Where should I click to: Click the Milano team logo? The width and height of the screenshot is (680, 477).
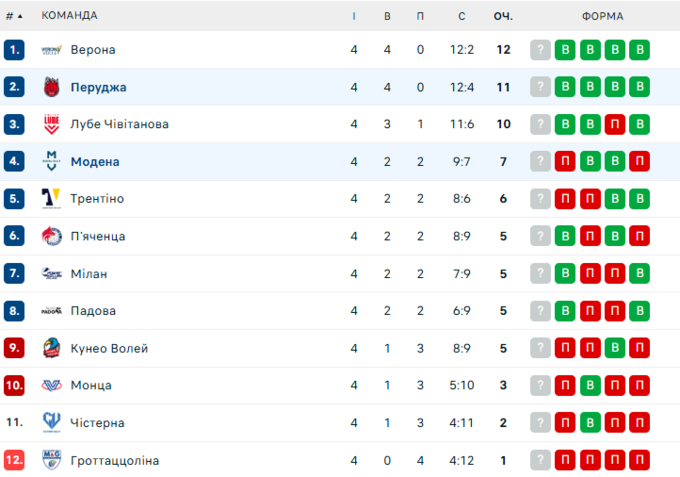(x=52, y=273)
